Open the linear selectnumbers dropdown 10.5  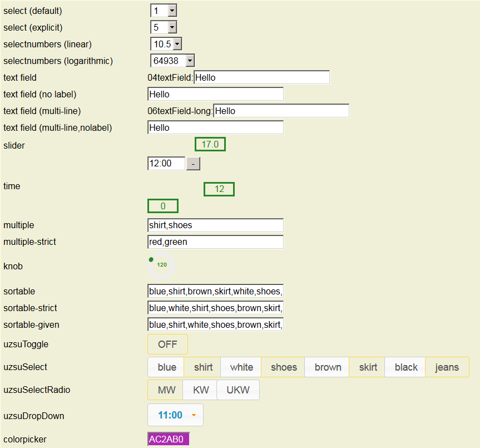tap(166, 44)
